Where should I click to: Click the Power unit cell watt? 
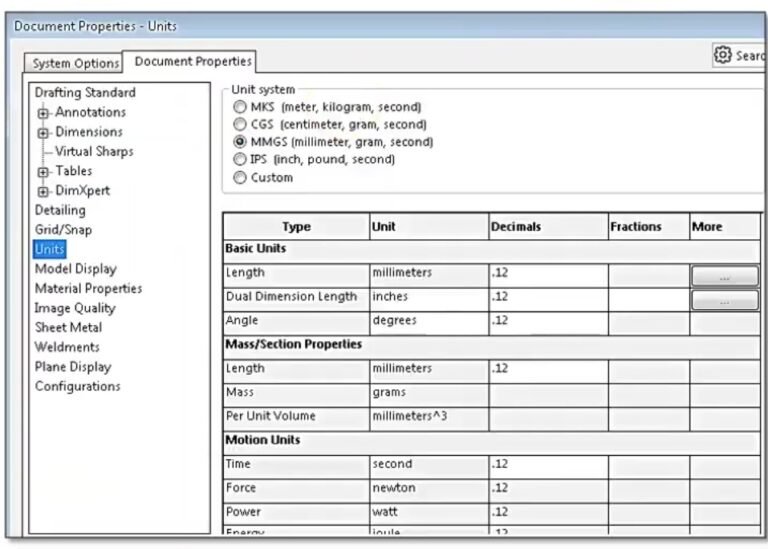429,515
